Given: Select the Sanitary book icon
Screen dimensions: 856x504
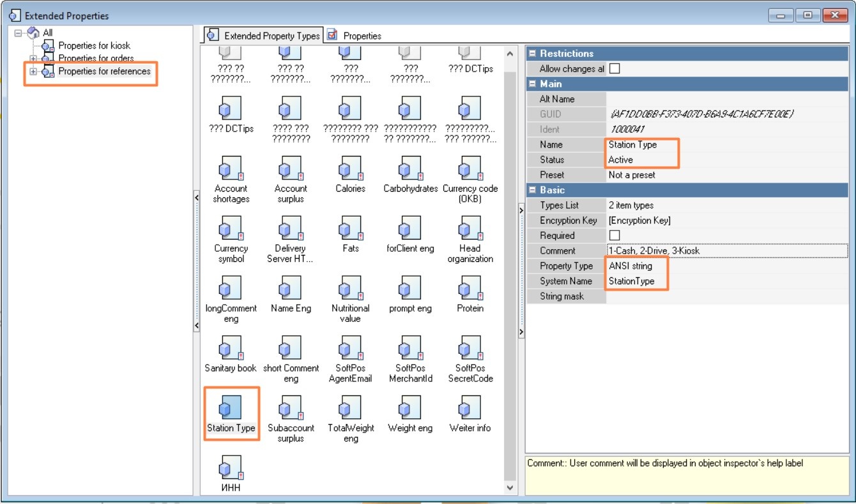Looking at the screenshot, I should click(x=231, y=349).
